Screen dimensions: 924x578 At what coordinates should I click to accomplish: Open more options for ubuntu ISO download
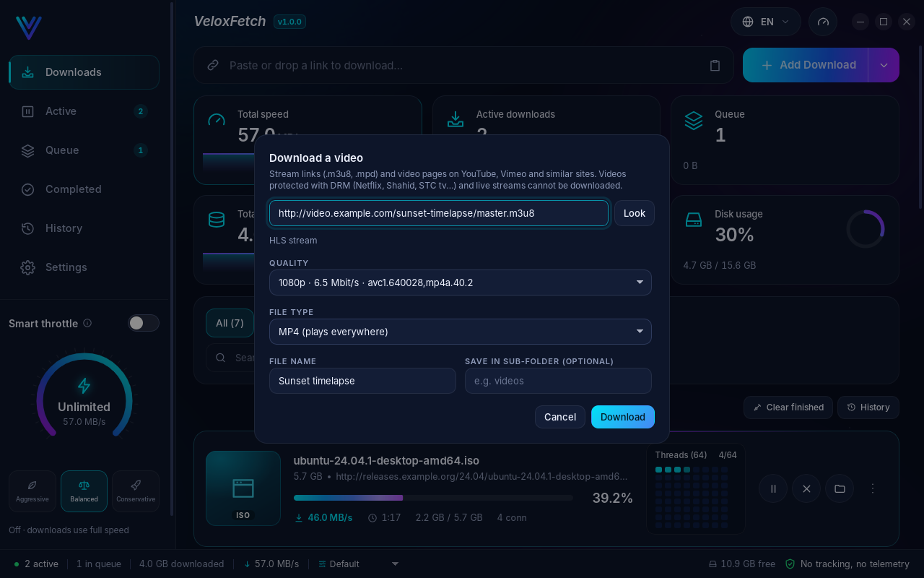873,489
